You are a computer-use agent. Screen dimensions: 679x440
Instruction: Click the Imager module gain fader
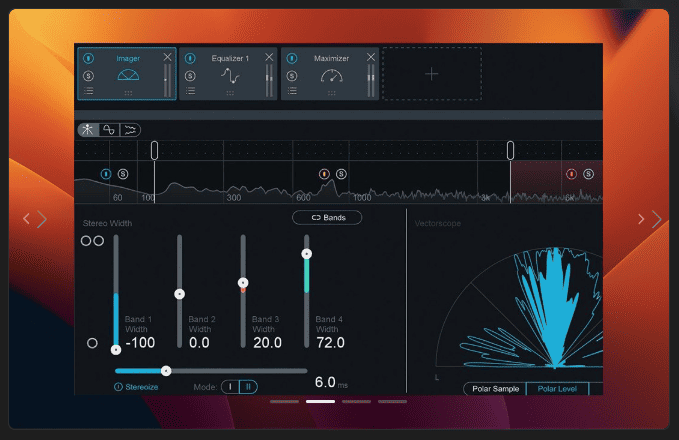[x=167, y=81]
